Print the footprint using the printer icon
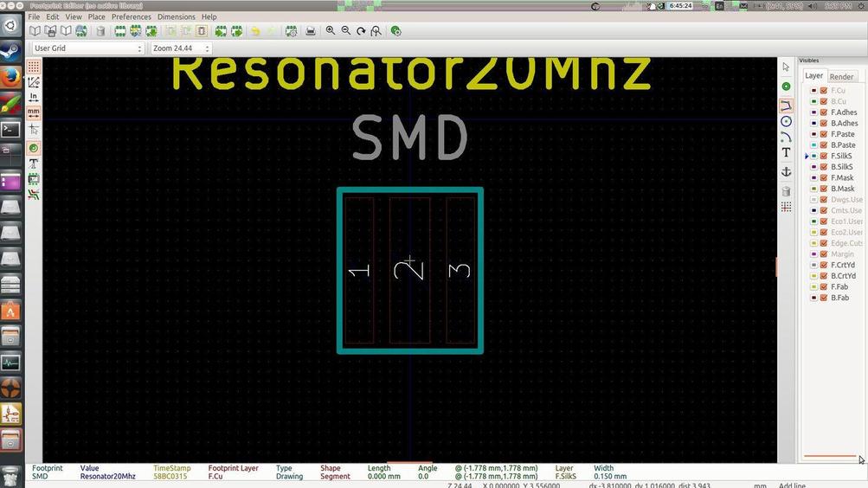 311,31
